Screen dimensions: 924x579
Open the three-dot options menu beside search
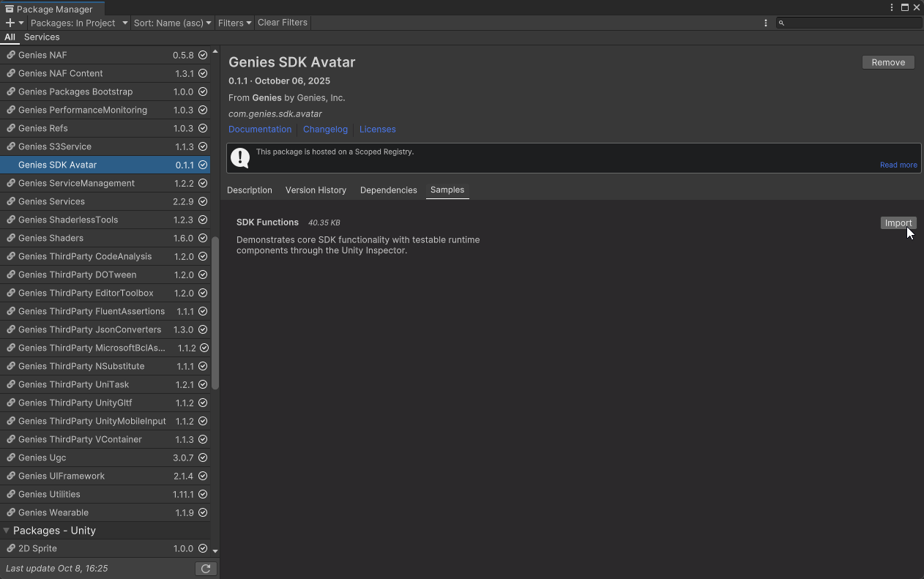pos(766,23)
